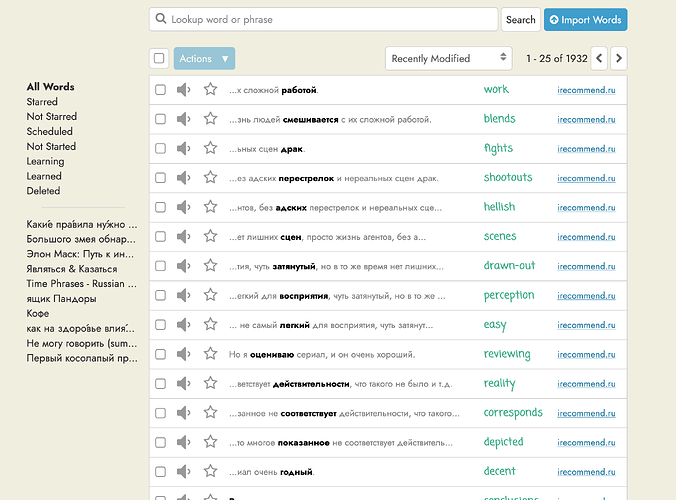Open the 'ящик Пандоры' lesson
Image resolution: width=676 pixels, height=500 pixels.
(61, 299)
